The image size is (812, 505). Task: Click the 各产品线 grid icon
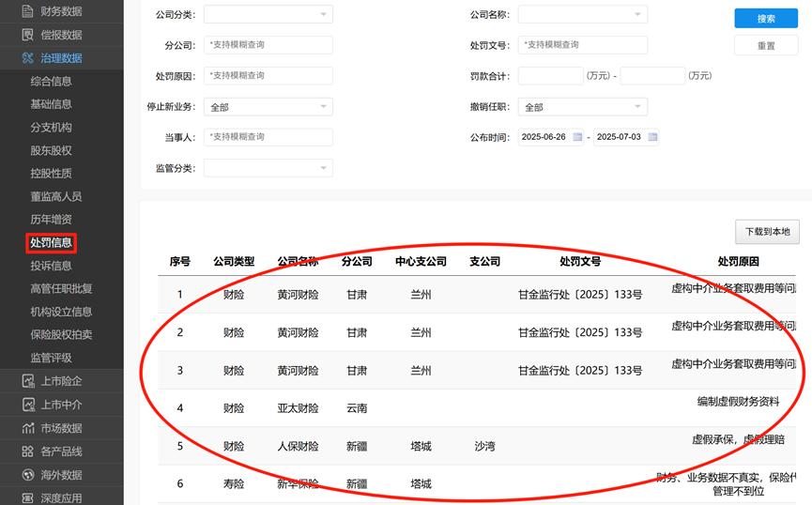[28, 451]
